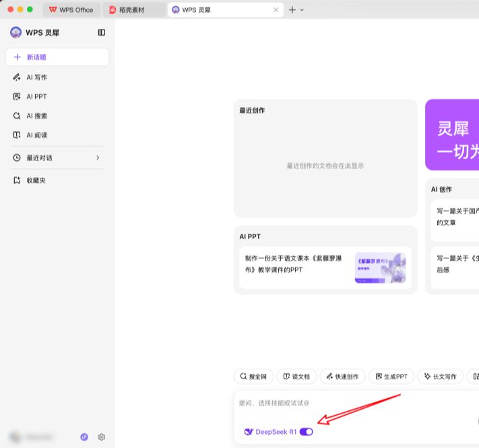Click the AI PPT section heading
Viewport: 479px width, 448px height.
tap(250, 236)
